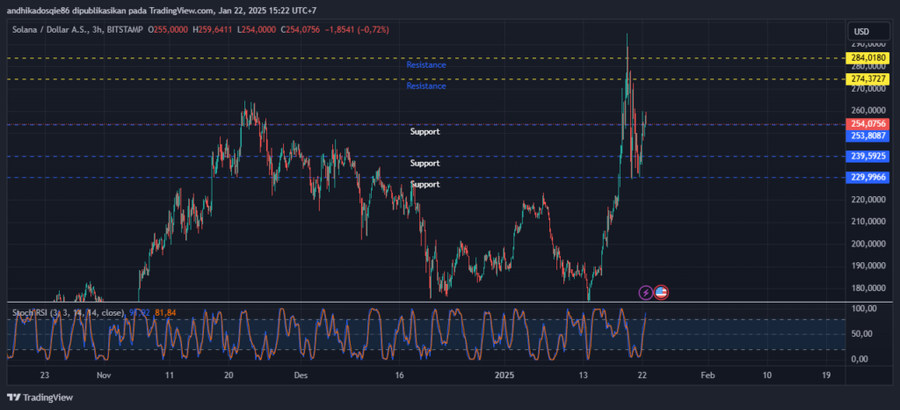Click the orange Stoch RSI value 81,84

coord(166,313)
